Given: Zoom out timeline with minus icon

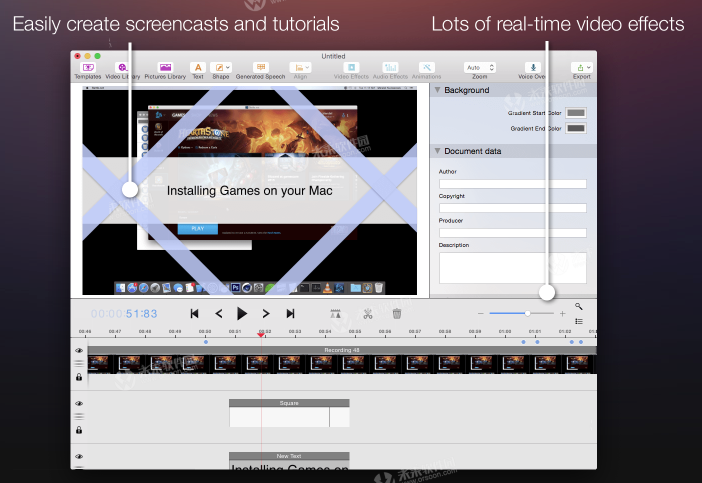Looking at the screenshot, I should tap(480, 313).
